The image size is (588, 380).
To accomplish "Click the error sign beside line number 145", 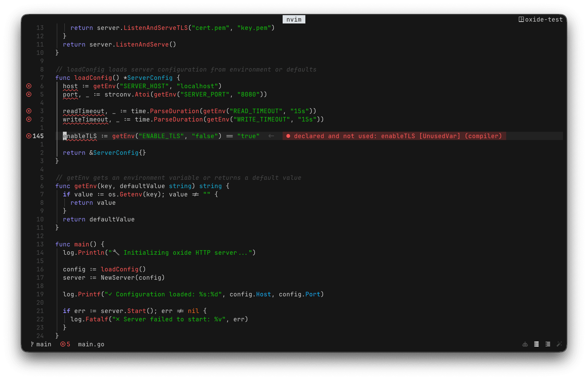I will pos(29,136).
